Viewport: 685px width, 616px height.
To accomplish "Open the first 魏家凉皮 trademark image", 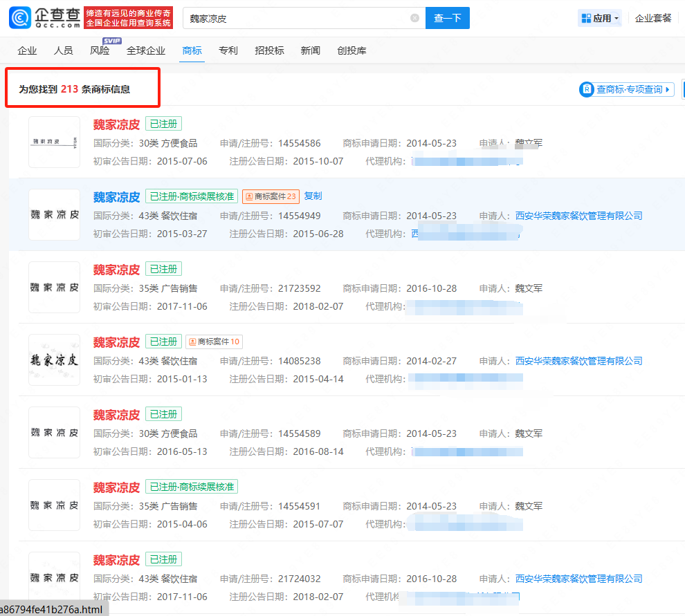I will (x=54, y=142).
